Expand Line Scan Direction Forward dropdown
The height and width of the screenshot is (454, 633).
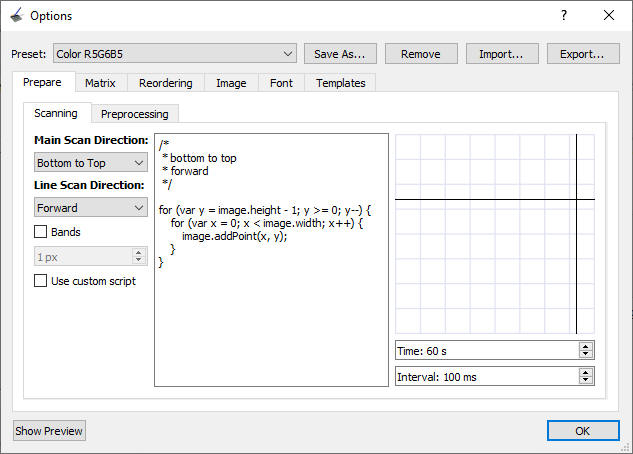[90, 208]
